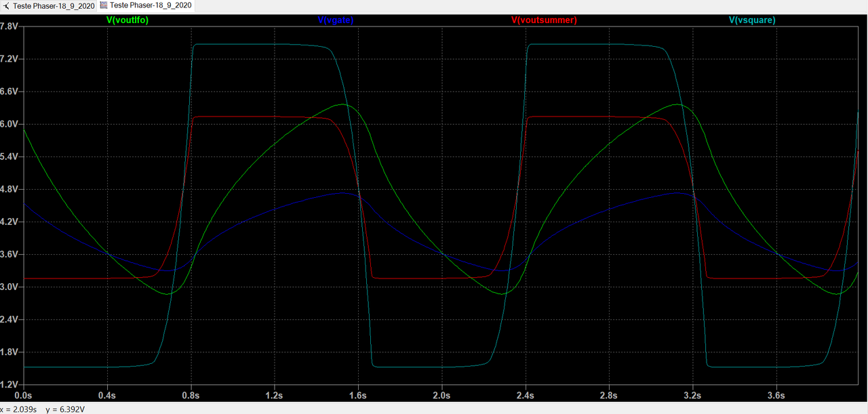Click the 0.8s time axis label

pos(191,395)
